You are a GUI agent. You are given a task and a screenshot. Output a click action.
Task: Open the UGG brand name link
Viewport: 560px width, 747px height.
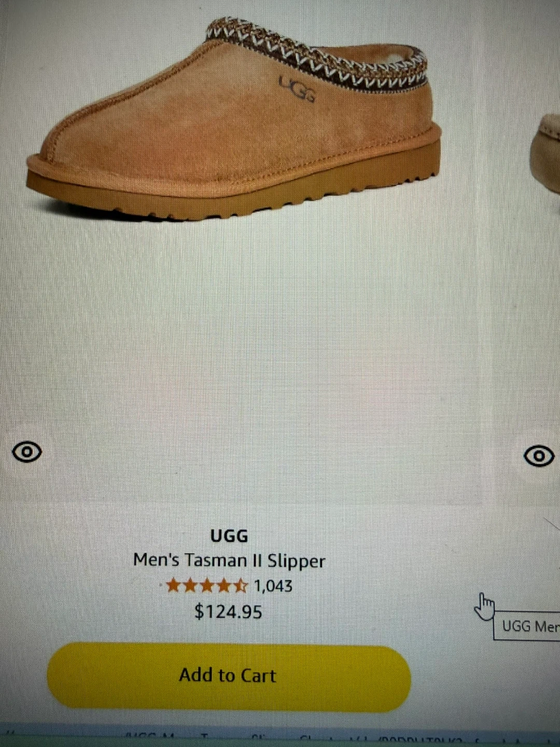click(x=229, y=535)
